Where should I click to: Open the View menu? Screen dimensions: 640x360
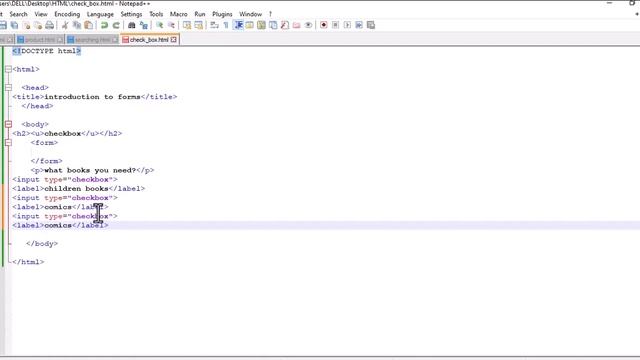[41, 14]
